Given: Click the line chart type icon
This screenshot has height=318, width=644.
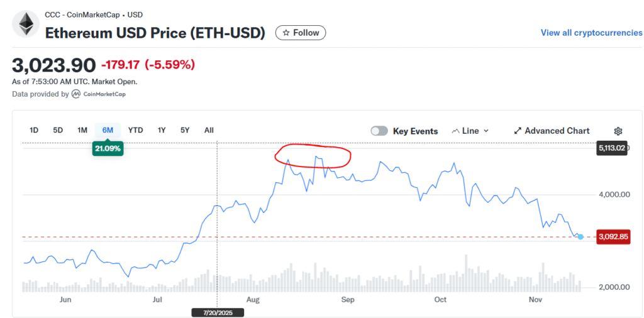Looking at the screenshot, I should click(x=456, y=131).
